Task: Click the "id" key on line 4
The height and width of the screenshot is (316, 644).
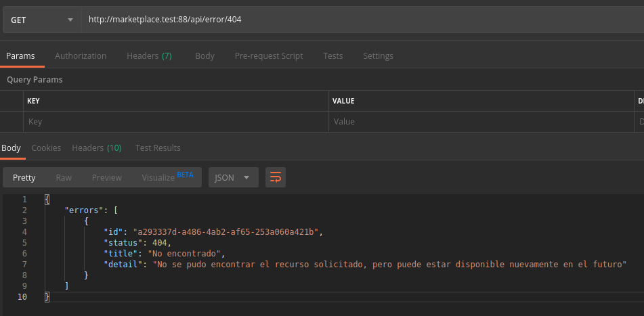Action: 113,232
